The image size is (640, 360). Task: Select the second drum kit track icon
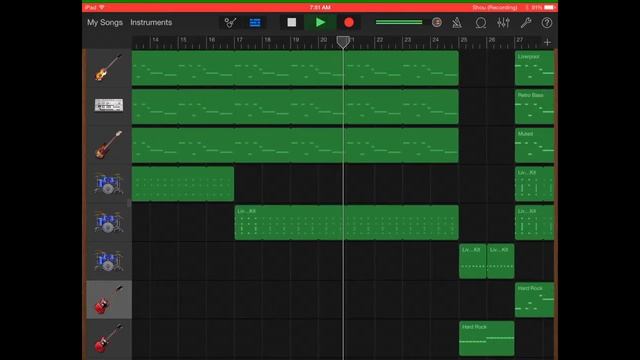click(109, 222)
